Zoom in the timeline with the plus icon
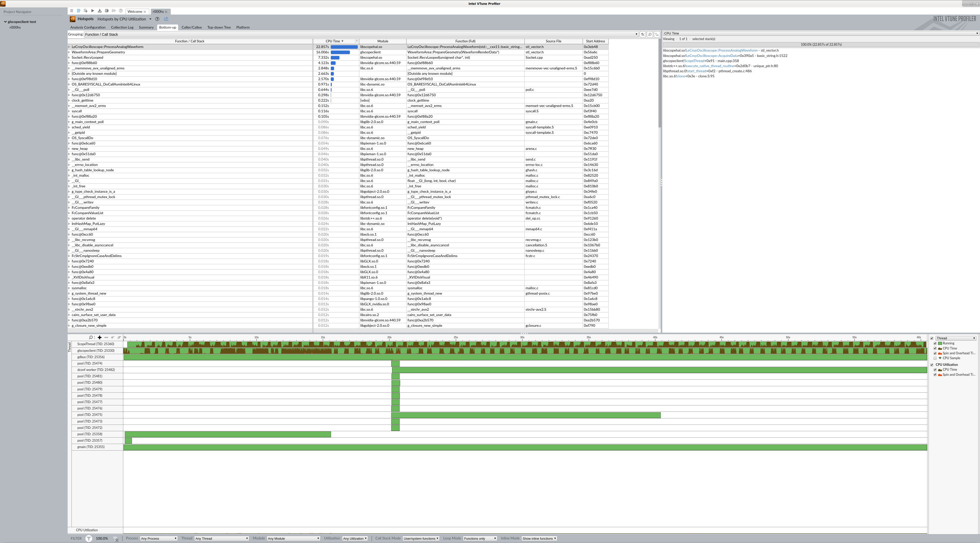Screen dimensions: 980x543 point(100,337)
